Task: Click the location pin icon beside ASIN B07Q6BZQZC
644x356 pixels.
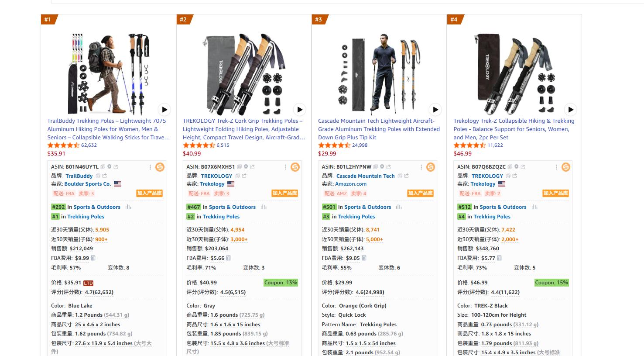Action: [517, 167]
